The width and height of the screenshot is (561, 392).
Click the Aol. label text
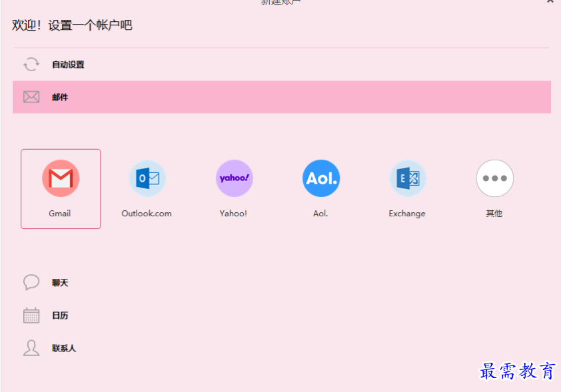coord(320,214)
